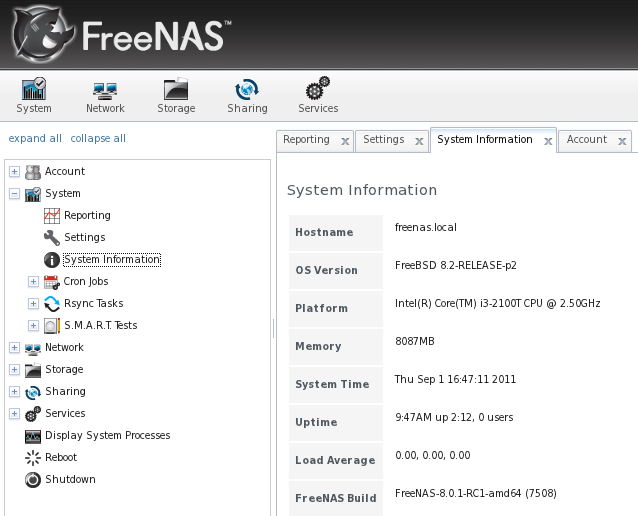The height and width of the screenshot is (516, 638).
Task: Select the Shutdown label in tree
Action: pyautogui.click(x=70, y=479)
